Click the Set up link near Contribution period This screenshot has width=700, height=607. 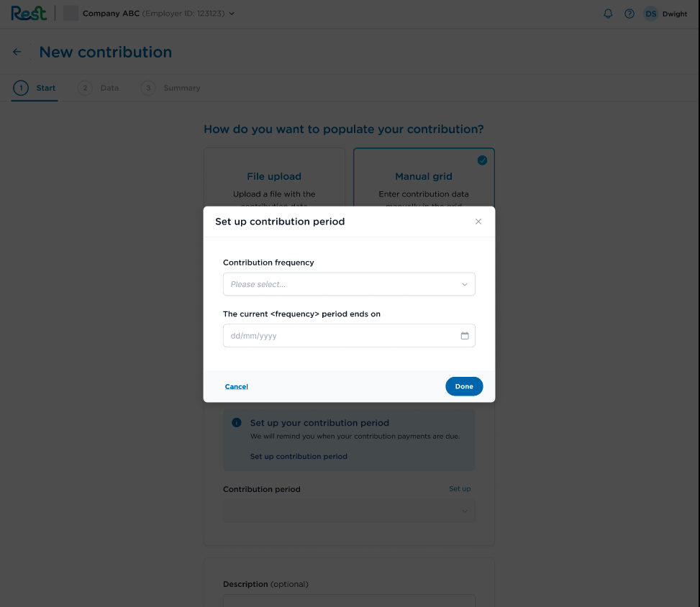pyautogui.click(x=460, y=488)
